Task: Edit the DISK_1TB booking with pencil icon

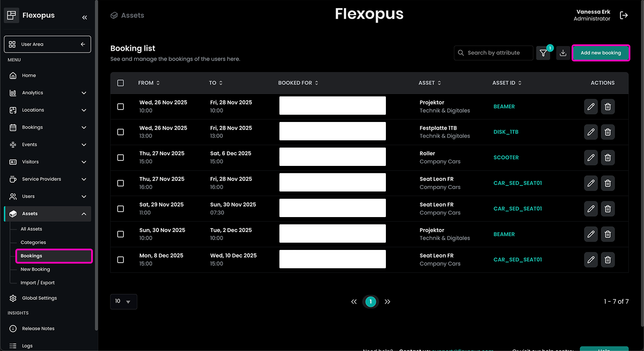Action: click(591, 132)
